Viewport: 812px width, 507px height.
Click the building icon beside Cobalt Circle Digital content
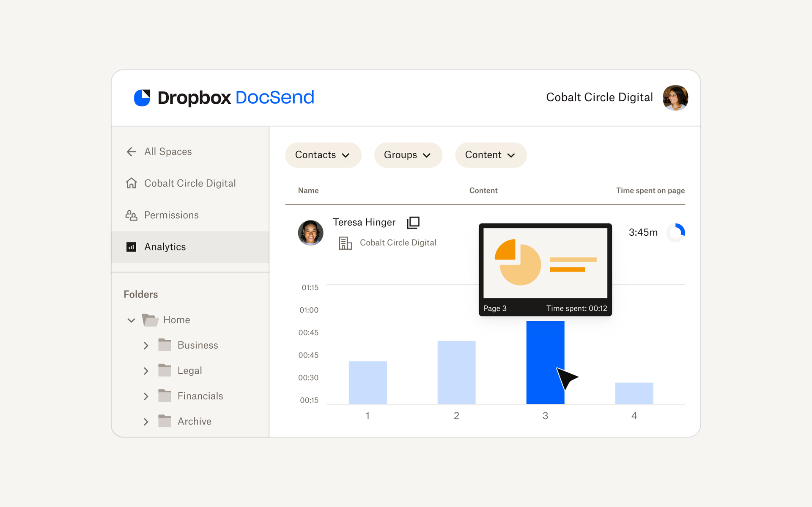(346, 243)
